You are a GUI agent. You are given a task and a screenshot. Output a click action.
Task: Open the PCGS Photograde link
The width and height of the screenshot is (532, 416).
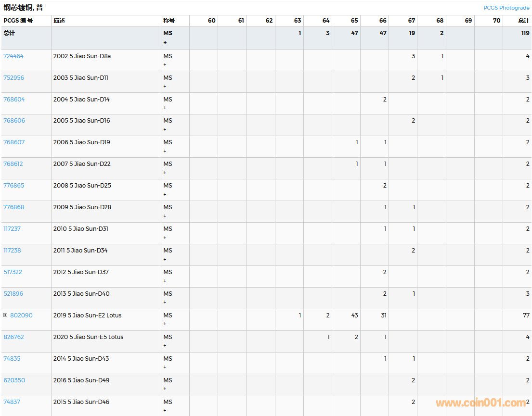506,8
